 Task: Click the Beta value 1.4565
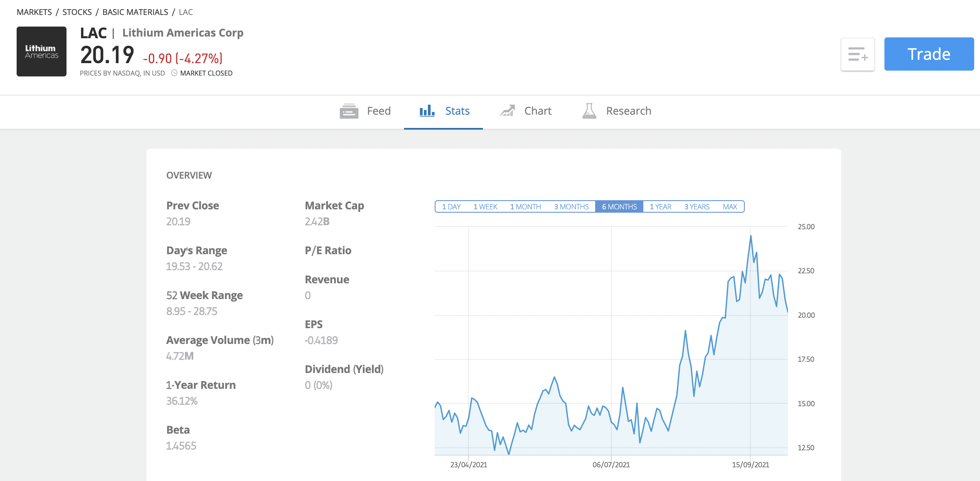181,446
